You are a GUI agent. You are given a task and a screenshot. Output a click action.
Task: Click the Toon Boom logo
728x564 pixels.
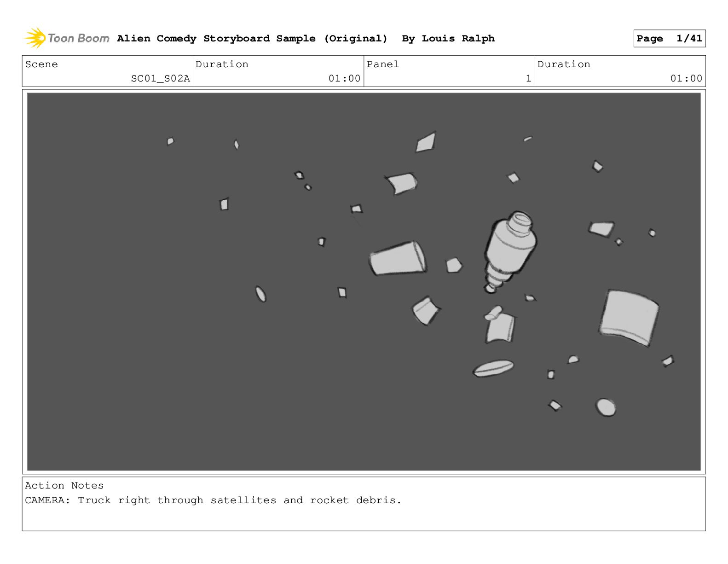point(67,38)
